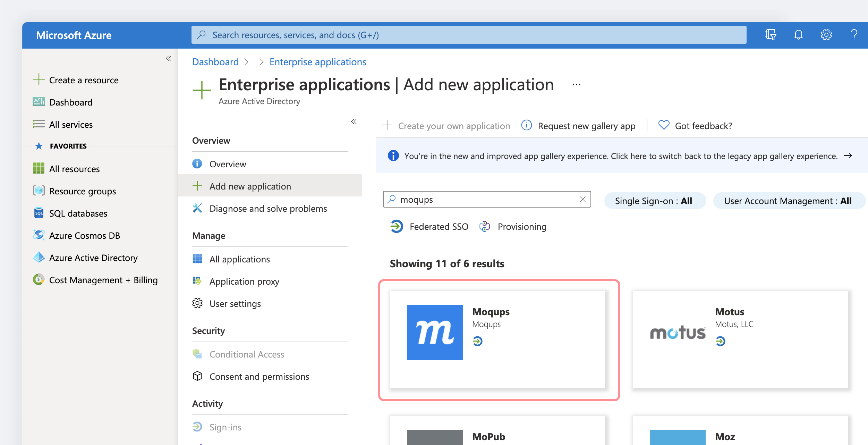Switch to All applications under Manage
868x445 pixels.
239,259
